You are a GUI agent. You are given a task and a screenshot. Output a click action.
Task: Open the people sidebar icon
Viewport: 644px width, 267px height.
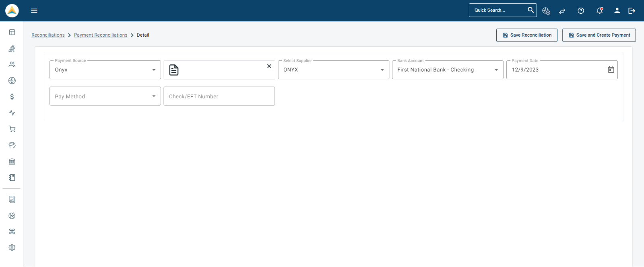tap(12, 64)
